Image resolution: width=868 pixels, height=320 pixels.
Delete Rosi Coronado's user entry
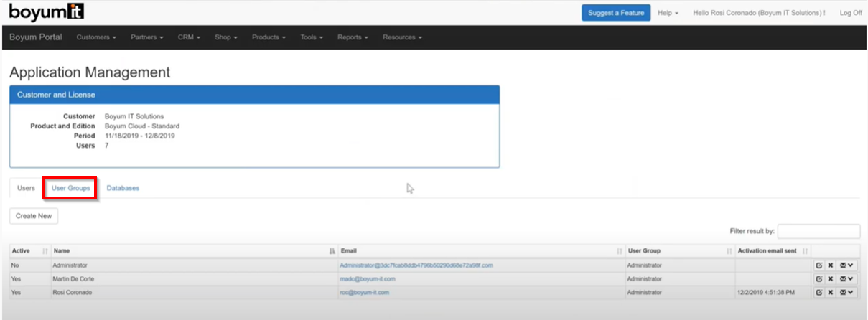(830, 293)
